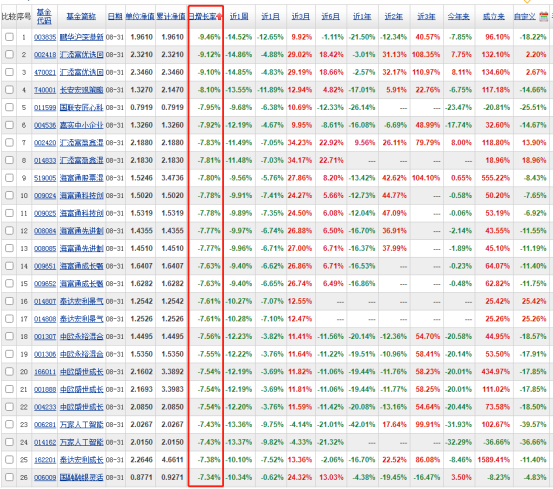553x489 pixels.
Task: Sort by 近1周 column header
Action: point(239,16)
